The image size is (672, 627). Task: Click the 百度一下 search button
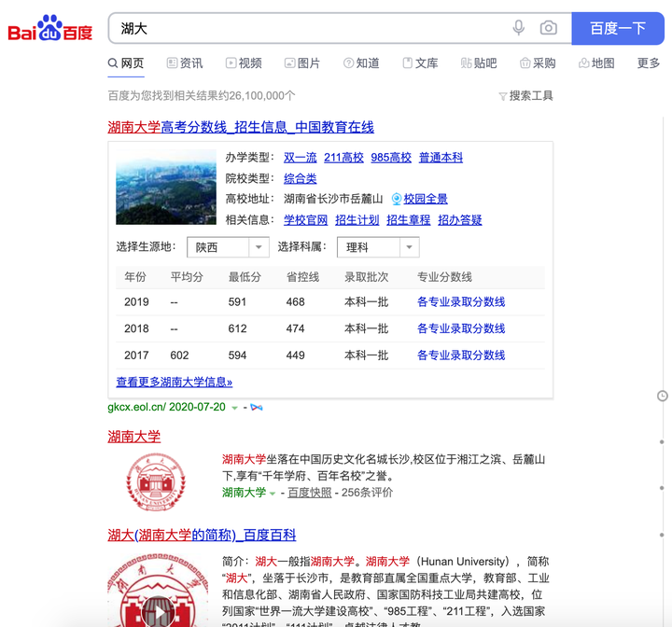(x=618, y=28)
